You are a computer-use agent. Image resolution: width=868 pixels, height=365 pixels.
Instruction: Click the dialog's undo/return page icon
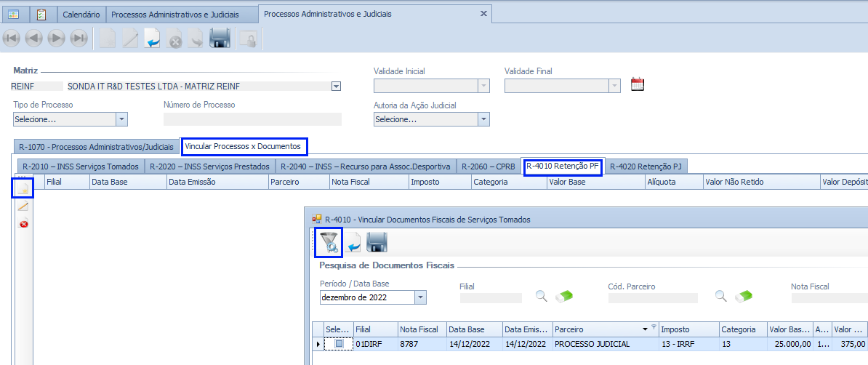click(x=353, y=243)
